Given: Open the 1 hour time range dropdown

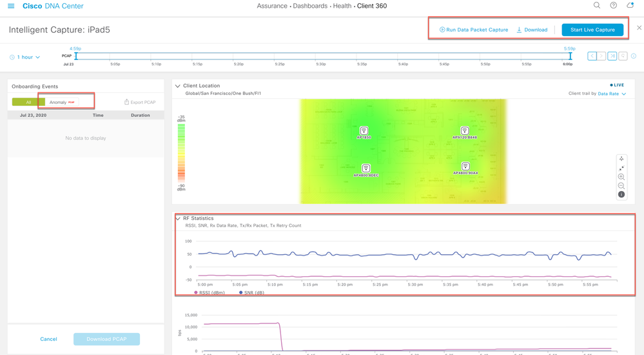Looking at the screenshot, I should coord(24,57).
